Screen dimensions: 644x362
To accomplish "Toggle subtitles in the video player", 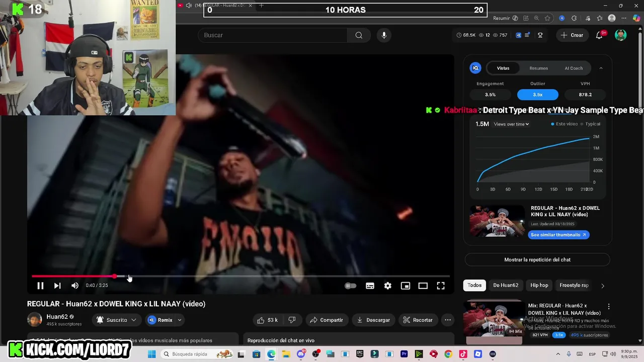I will click(370, 286).
